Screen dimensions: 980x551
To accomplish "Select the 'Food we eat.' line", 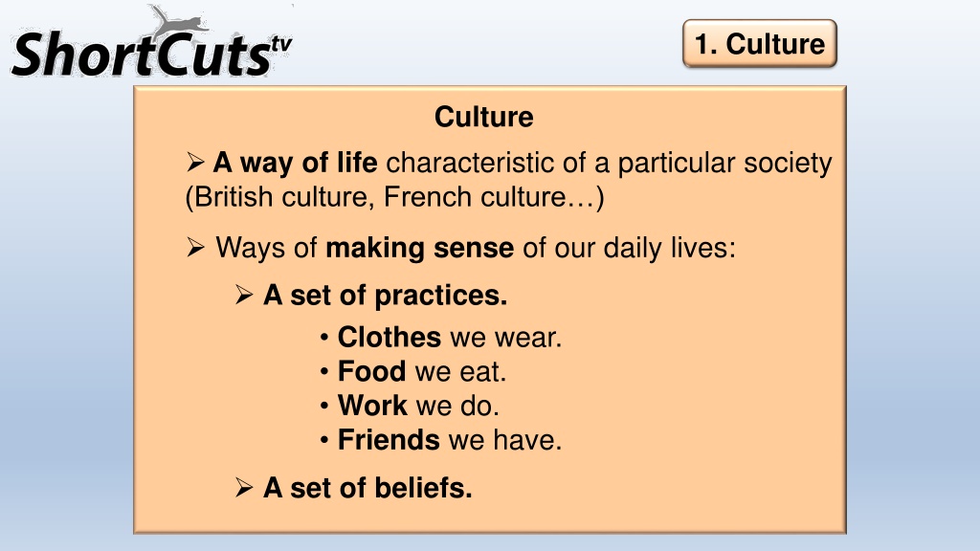I will coord(422,372).
